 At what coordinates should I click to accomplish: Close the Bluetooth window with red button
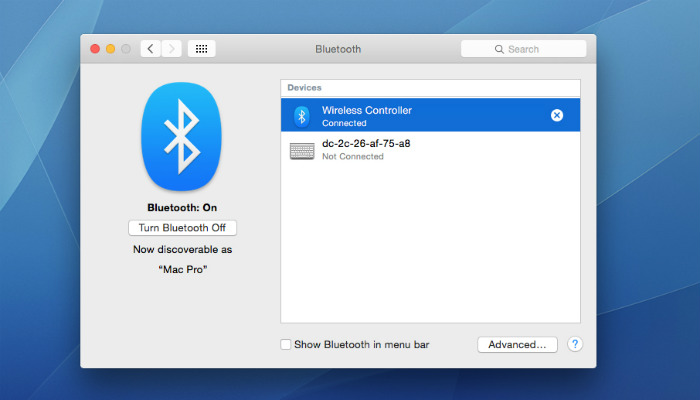(95, 49)
